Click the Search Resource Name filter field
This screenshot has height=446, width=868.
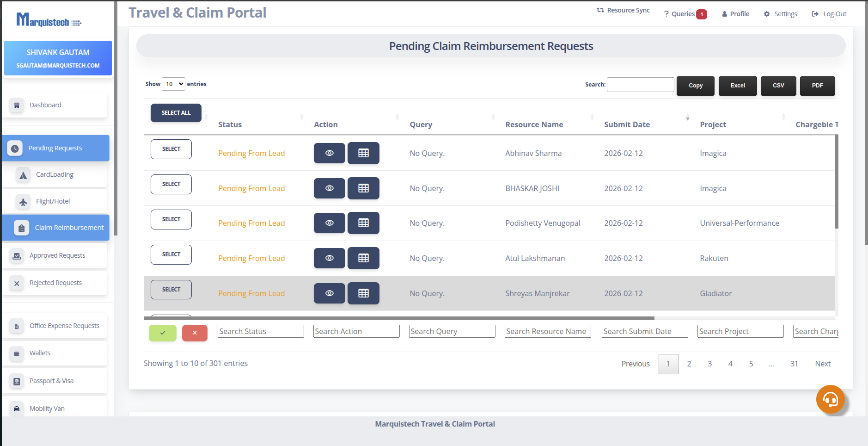point(547,331)
